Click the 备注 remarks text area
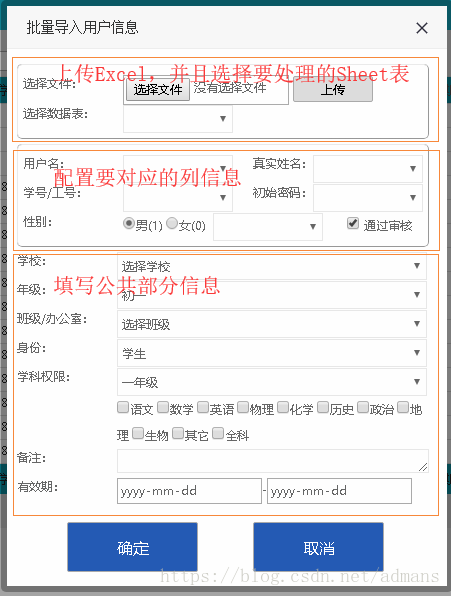 (x=273, y=461)
